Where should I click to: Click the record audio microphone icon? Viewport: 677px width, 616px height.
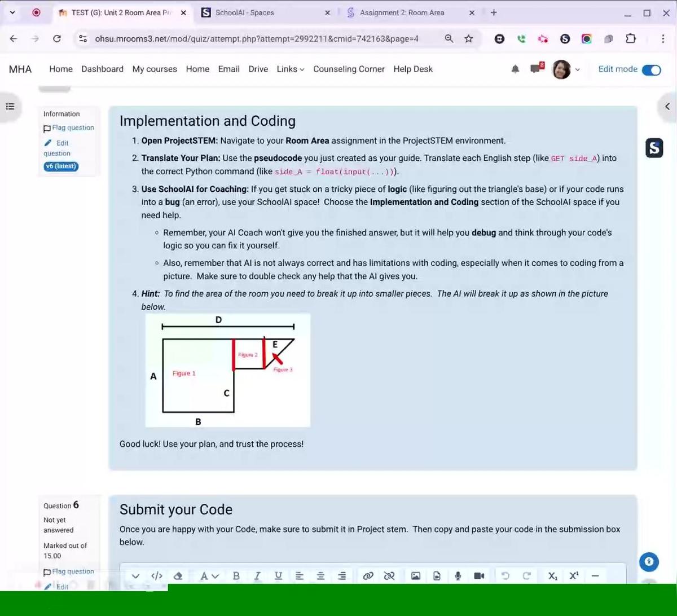[458, 575]
